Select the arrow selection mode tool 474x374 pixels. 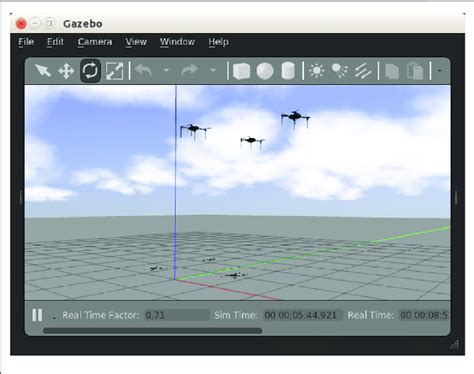point(43,71)
